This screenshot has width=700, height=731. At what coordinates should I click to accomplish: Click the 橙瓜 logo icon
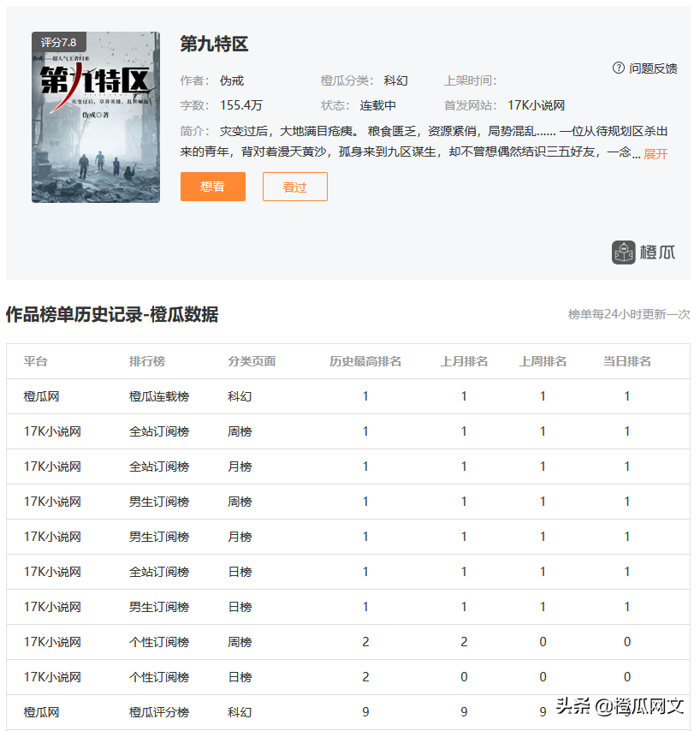click(624, 253)
